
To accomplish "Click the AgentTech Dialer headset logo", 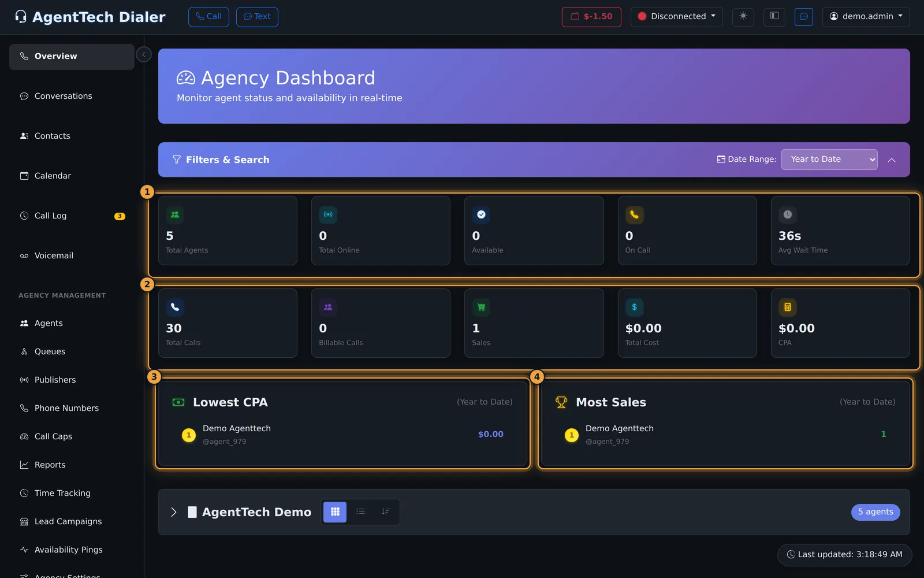I will click(x=21, y=17).
